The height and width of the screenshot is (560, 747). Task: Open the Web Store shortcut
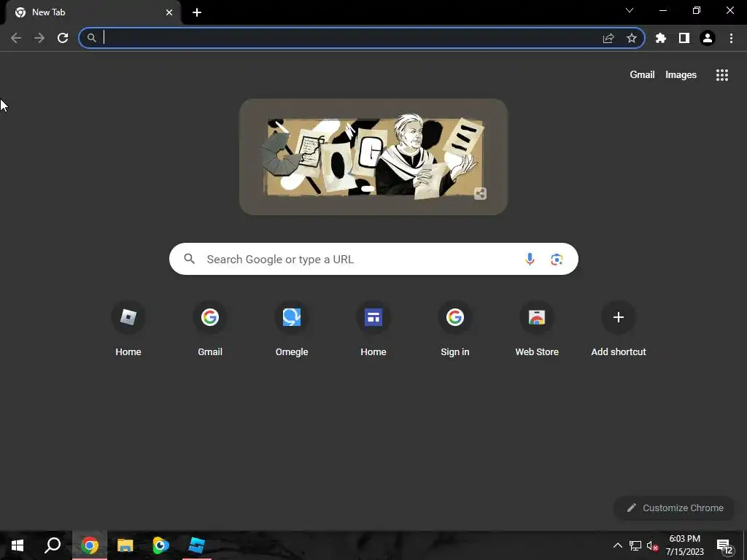tap(537, 329)
